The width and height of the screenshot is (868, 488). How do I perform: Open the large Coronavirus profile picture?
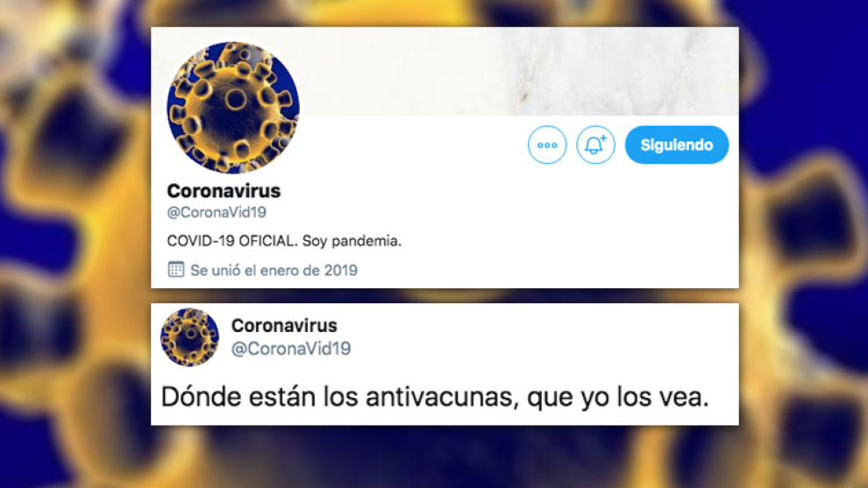[x=233, y=108]
